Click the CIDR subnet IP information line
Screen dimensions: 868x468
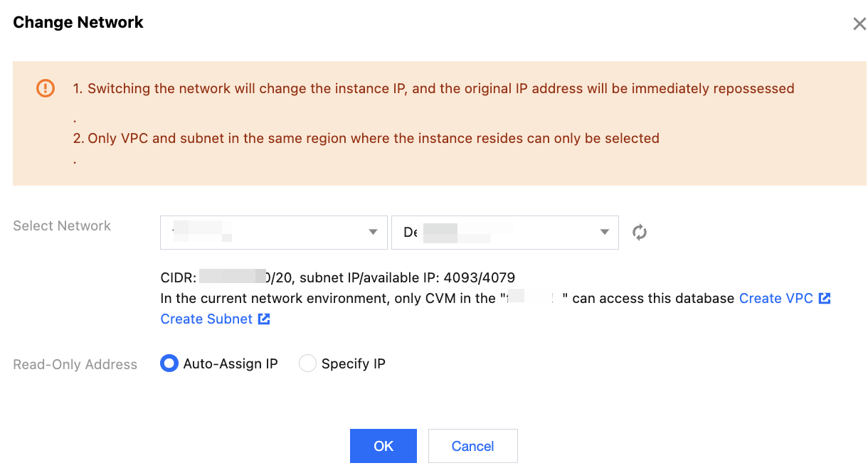click(x=338, y=277)
